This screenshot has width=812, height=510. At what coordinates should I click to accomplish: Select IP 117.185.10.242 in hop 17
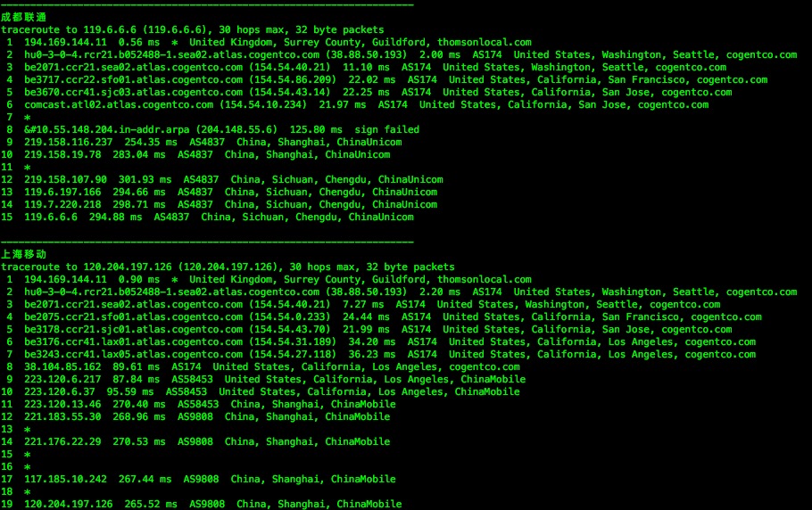pos(65,479)
